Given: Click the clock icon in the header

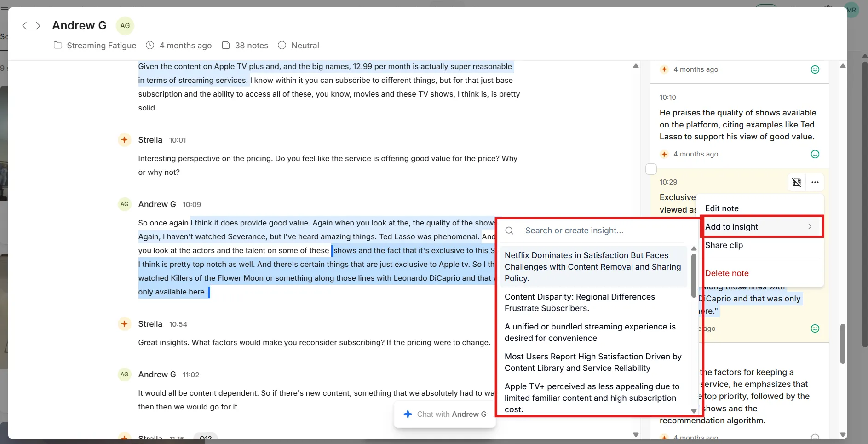Looking at the screenshot, I should click(x=150, y=45).
